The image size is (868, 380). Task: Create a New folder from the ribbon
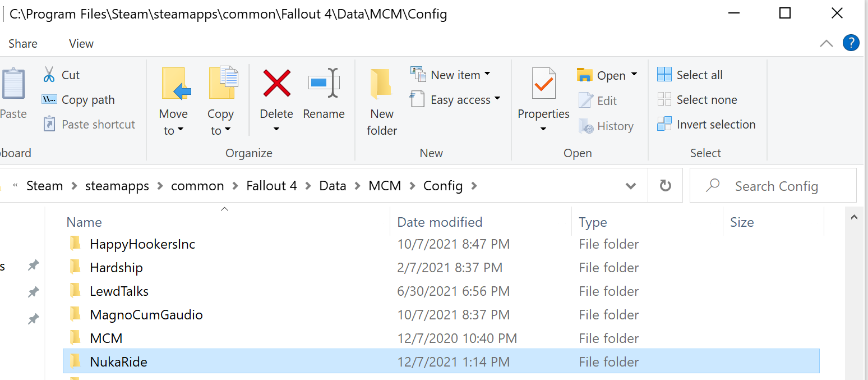click(382, 102)
